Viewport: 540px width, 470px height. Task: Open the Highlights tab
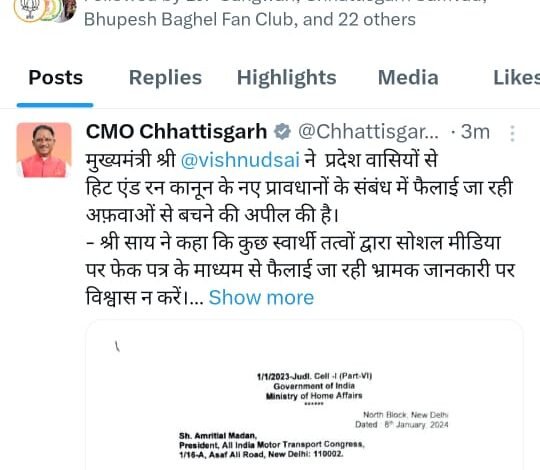[x=287, y=77]
